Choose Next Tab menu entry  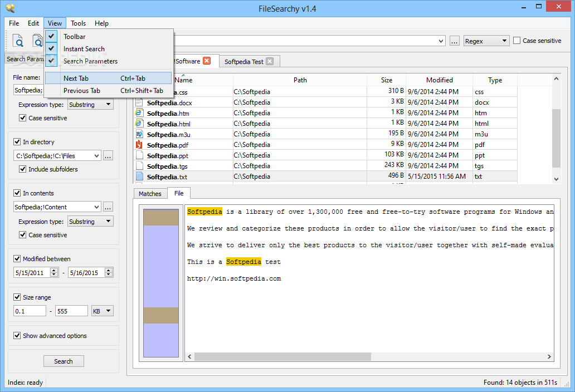point(108,78)
